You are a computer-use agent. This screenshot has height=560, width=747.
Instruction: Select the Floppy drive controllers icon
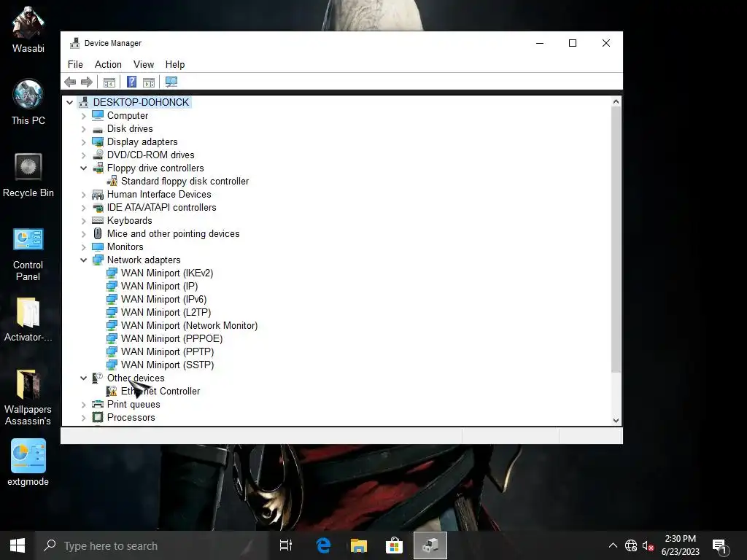tap(98, 168)
